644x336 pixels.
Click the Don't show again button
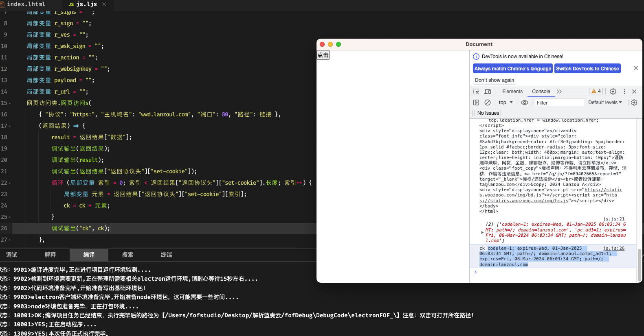click(x=495, y=80)
